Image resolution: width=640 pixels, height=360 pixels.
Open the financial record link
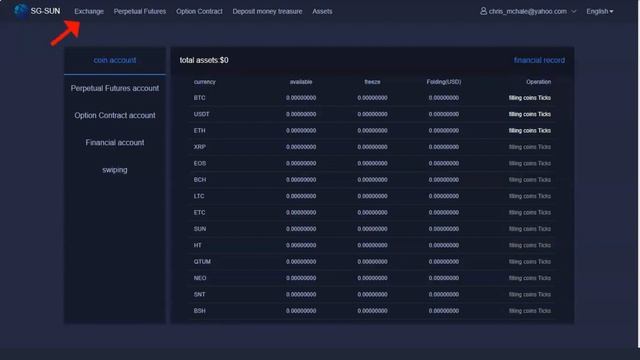[x=539, y=60]
